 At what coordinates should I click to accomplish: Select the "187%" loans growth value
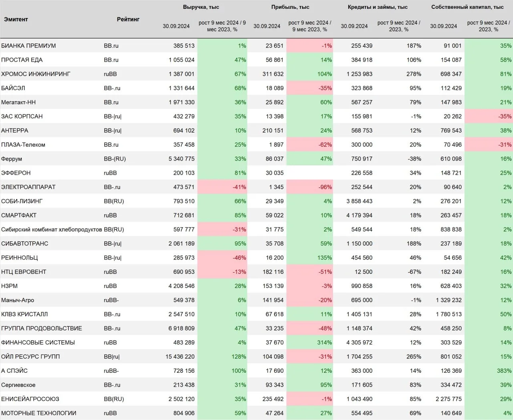click(x=414, y=46)
